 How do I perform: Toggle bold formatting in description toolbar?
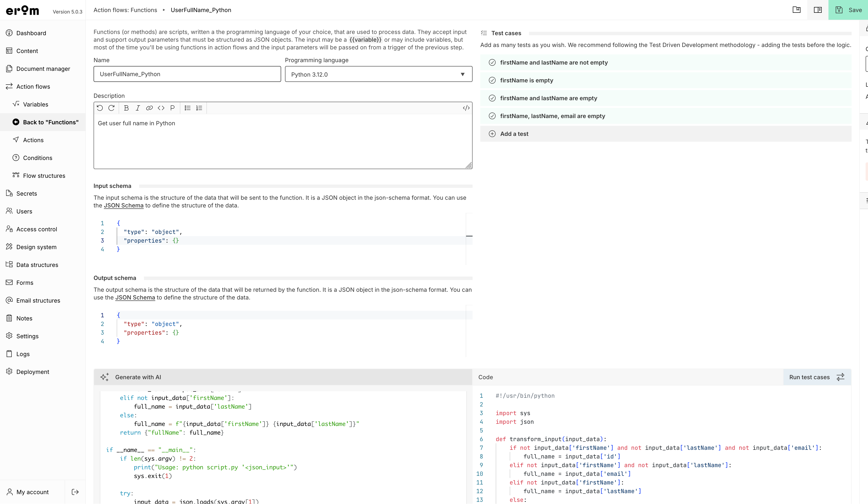pos(126,108)
